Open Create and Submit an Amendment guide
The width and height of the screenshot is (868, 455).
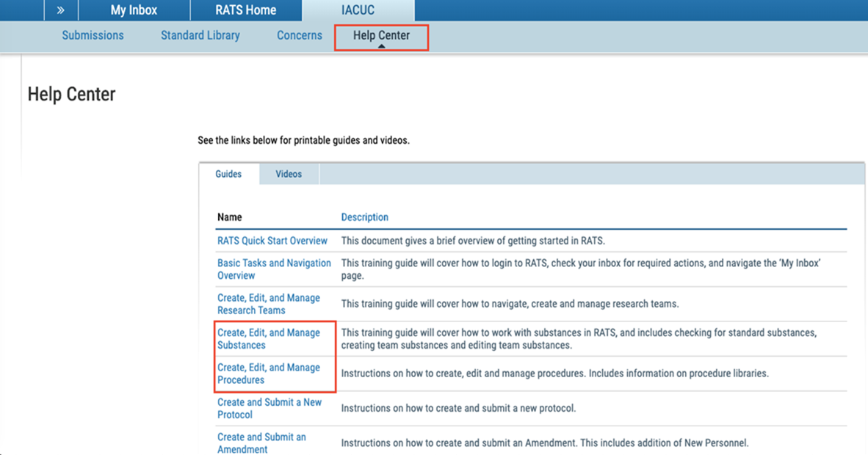tap(261, 443)
